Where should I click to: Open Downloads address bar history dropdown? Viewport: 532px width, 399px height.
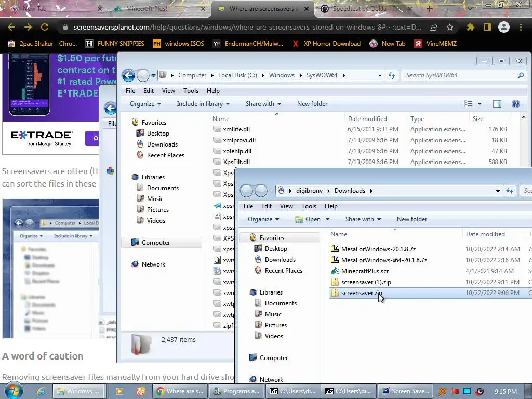[x=498, y=191]
